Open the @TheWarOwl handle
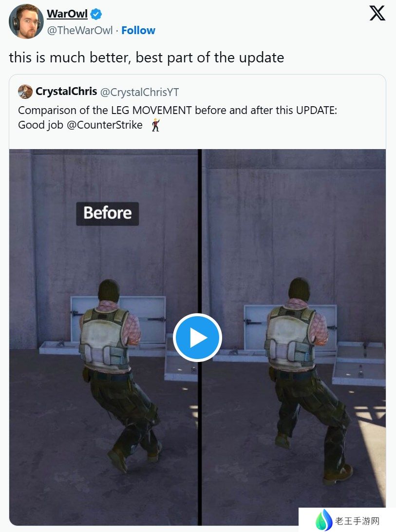Image resolution: width=396 pixels, height=532 pixels. pos(80,30)
